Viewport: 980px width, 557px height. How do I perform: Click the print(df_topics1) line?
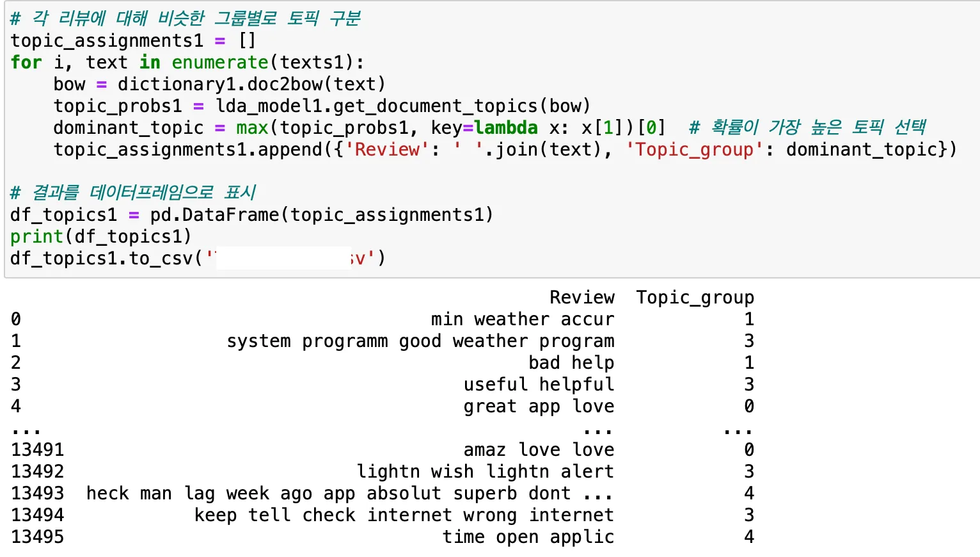click(x=100, y=237)
